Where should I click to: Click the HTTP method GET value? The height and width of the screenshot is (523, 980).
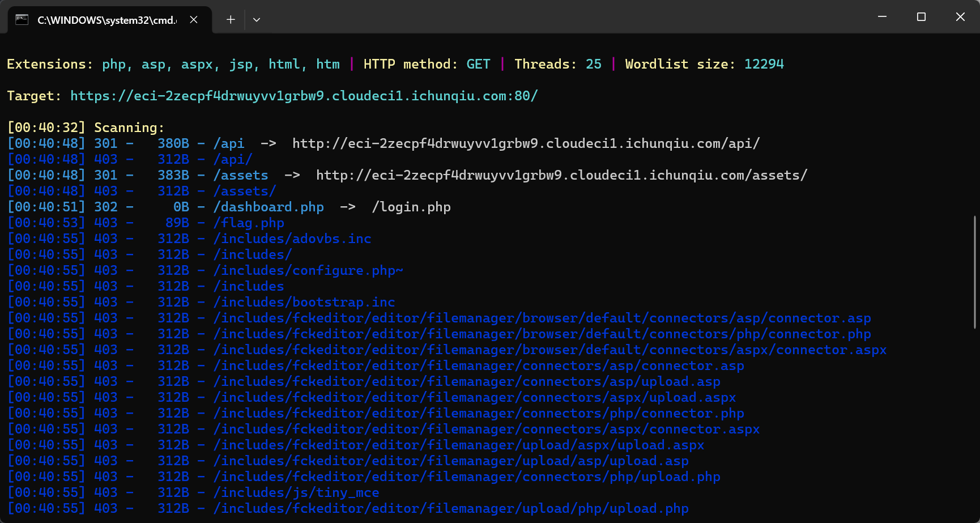[479, 64]
